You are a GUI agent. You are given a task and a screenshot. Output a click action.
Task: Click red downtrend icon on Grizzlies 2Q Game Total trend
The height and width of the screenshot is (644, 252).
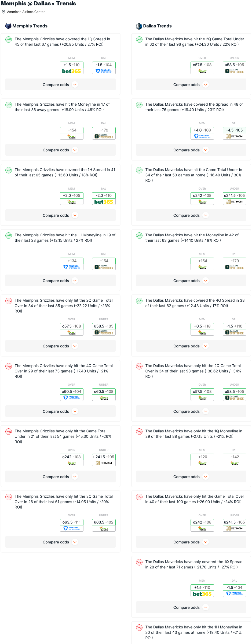[x=9, y=301]
